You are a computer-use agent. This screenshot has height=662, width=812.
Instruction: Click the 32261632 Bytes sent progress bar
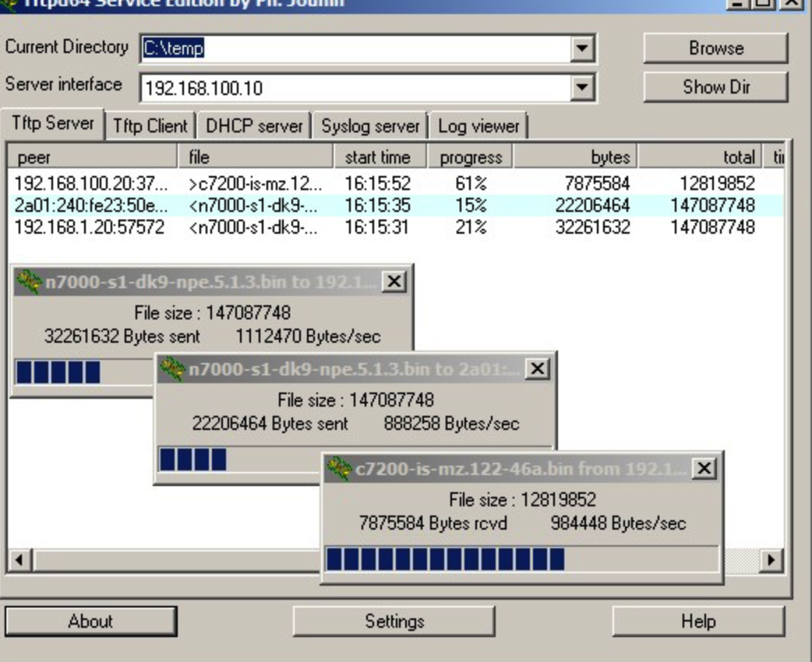84,372
